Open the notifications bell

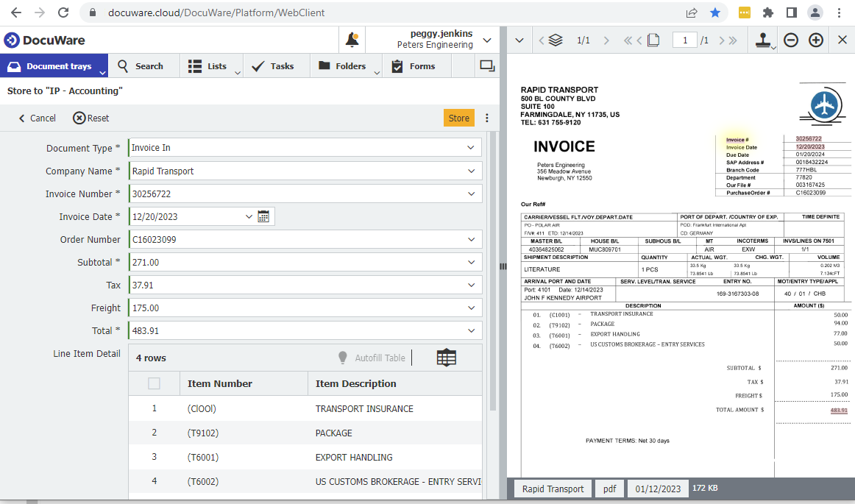click(x=352, y=40)
